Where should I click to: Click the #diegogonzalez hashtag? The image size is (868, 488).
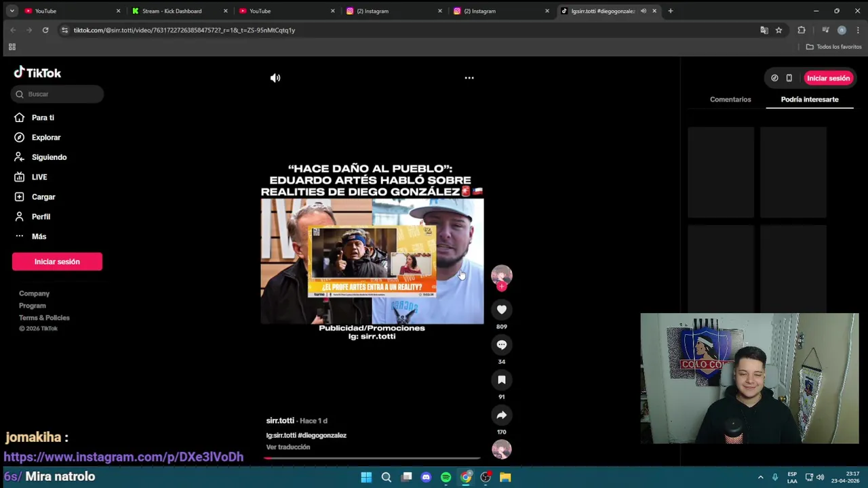click(322, 436)
